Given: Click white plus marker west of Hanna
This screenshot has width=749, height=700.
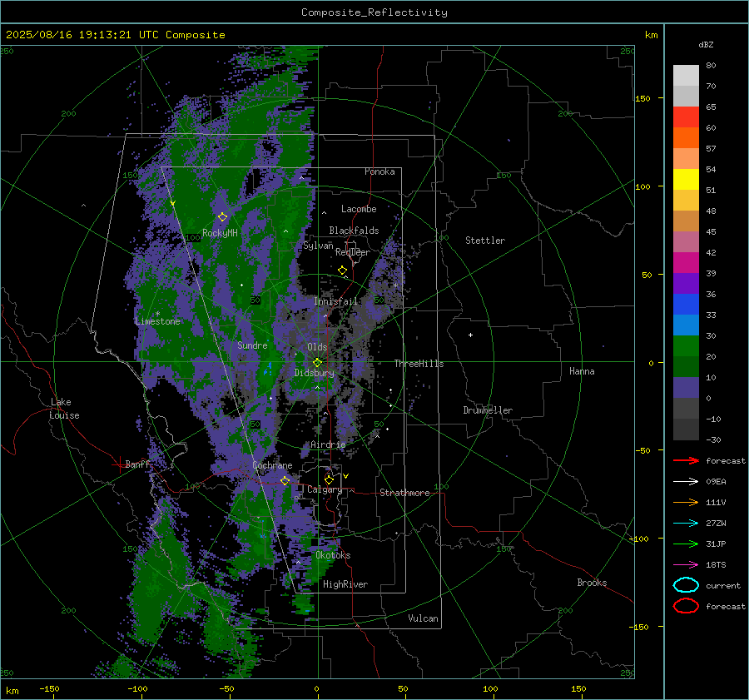Looking at the screenshot, I should click(470, 335).
